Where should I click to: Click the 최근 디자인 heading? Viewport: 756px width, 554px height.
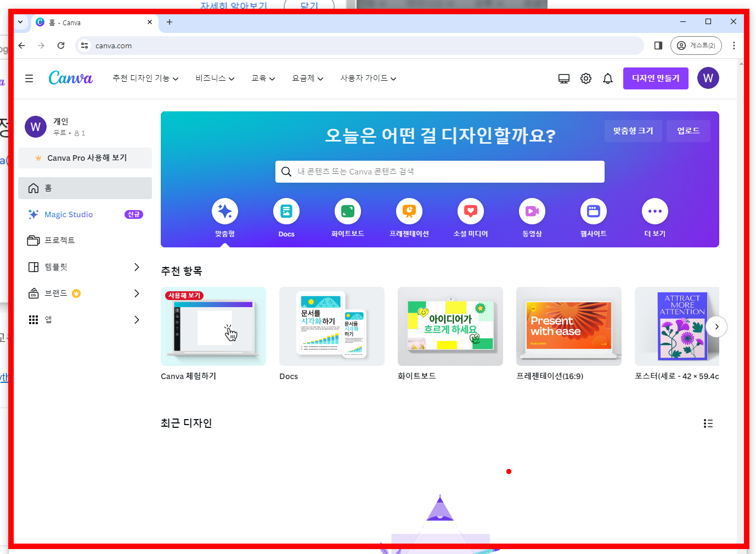(x=187, y=423)
